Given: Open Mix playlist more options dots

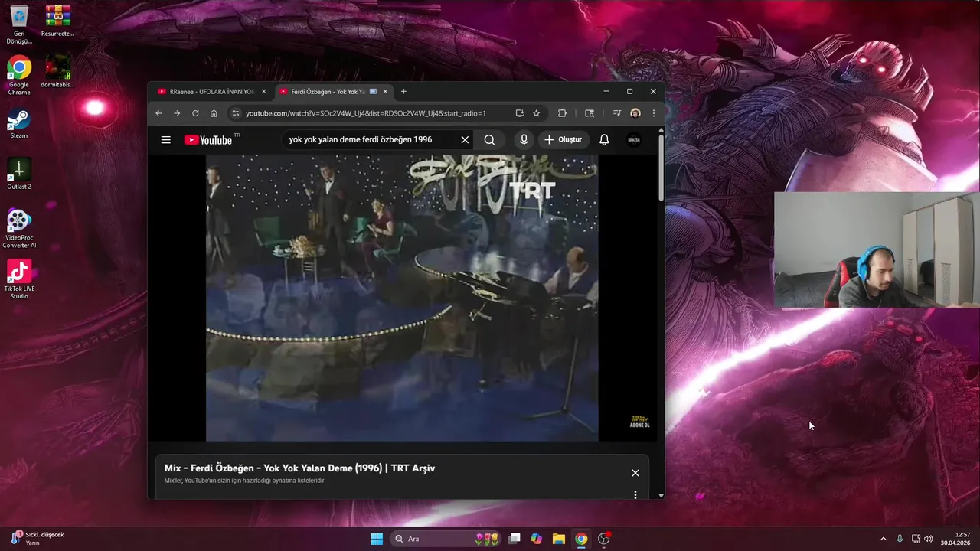Looking at the screenshot, I should (635, 494).
